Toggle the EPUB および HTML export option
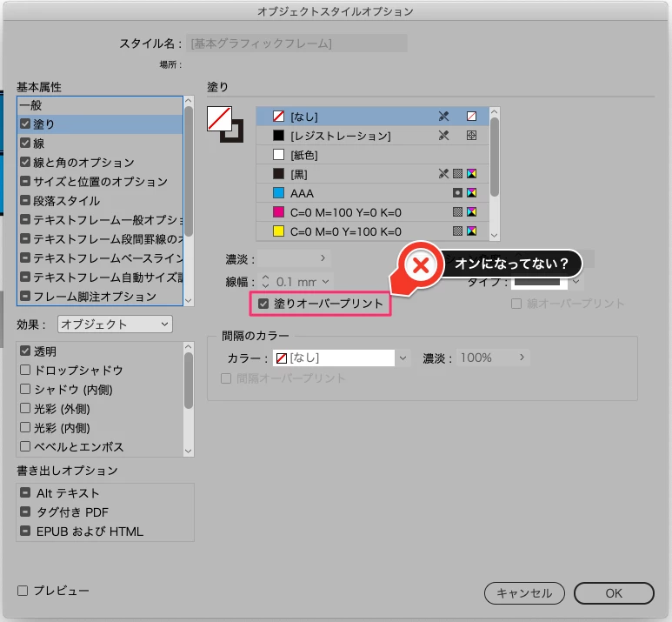This screenshot has width=672, height=622. point(25,531)
